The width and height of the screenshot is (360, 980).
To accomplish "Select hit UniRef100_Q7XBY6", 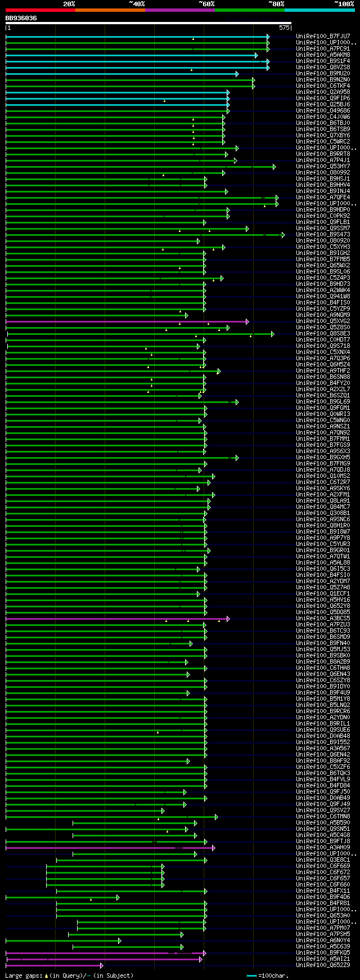I will coord(323,136).
